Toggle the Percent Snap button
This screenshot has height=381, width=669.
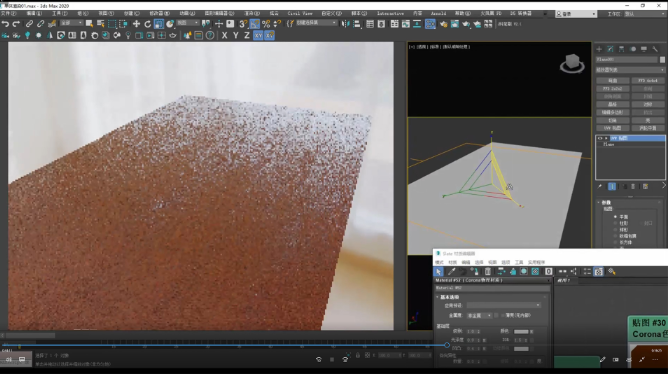tap(266, 24)
